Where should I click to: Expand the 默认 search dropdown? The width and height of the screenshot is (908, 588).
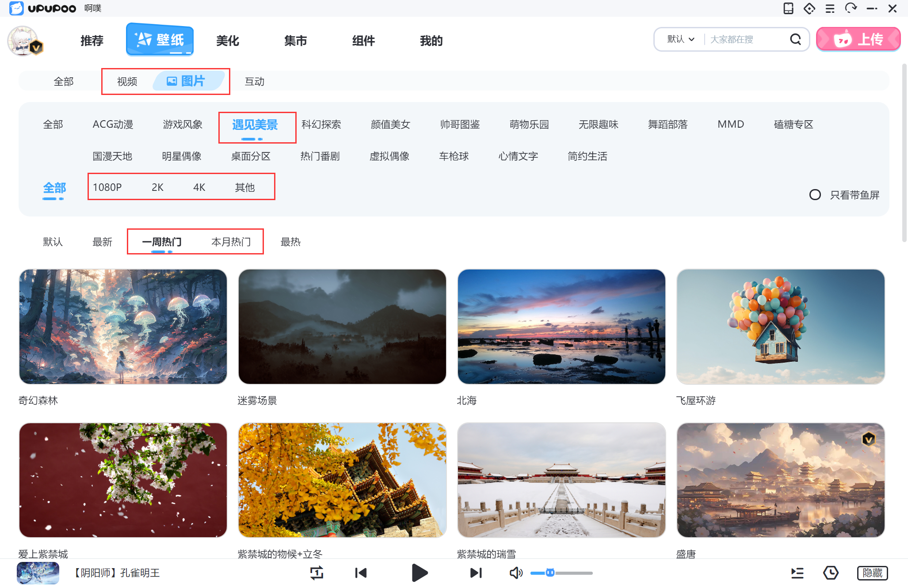(x=680, y=39)
